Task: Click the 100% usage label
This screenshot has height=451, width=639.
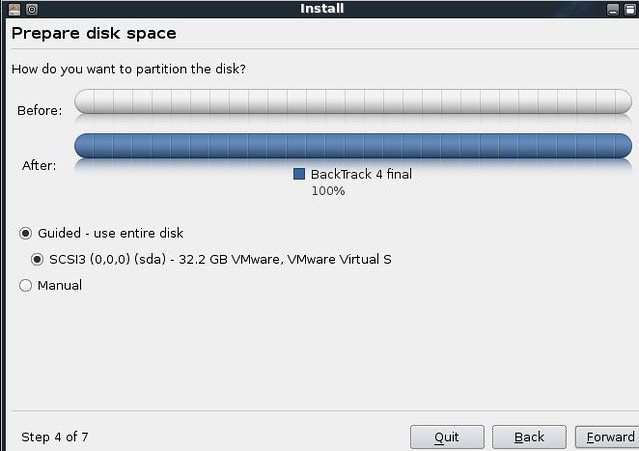Action: pyautogui.click(x=328, y=191)
